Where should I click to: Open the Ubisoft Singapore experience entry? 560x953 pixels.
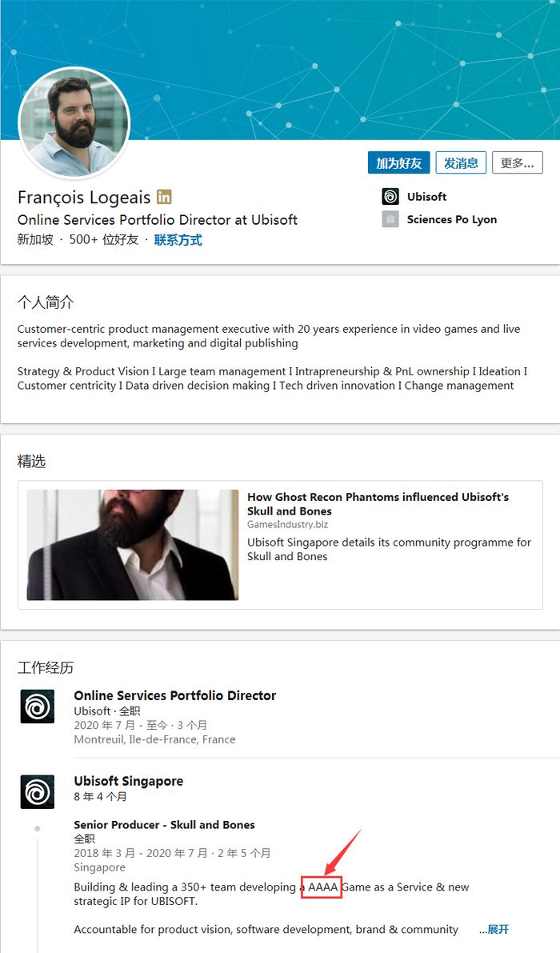tap(129, 781)
